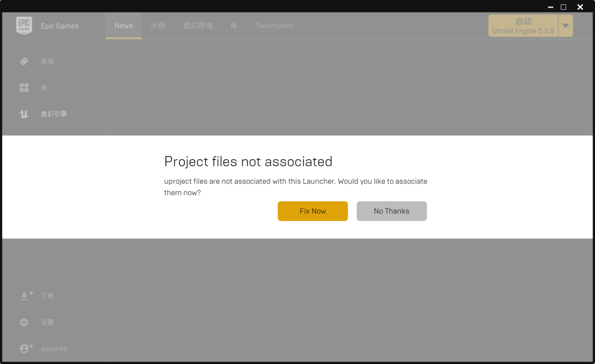The image size is (595, 364).
Task: Open the 库 tab in top bar
Action: coord(234,26)
